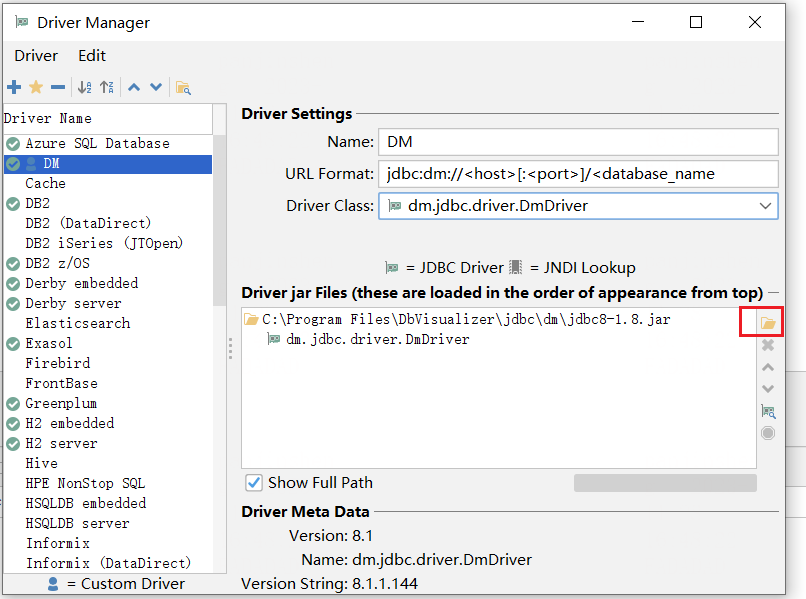Move jar file up with chevron
806x599 pixels.
pyautogui.click(x=768, y=367)
